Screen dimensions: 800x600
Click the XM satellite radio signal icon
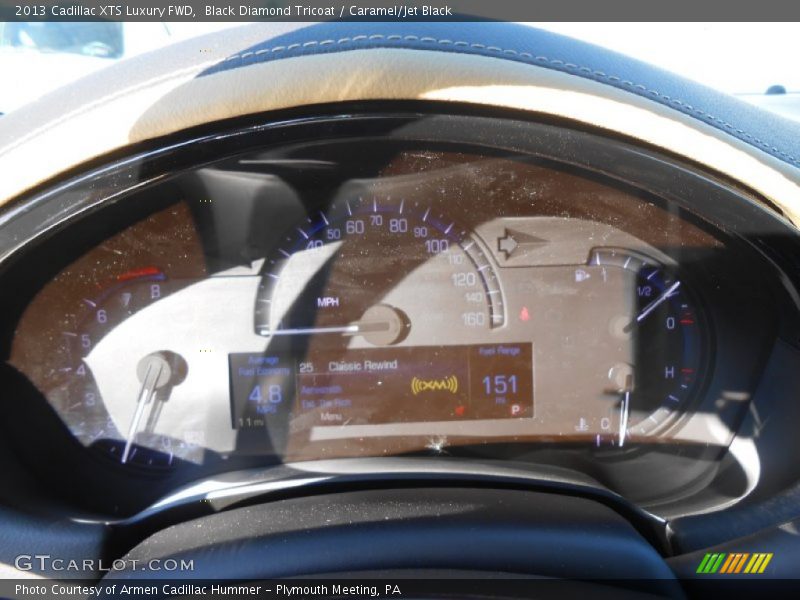[435, 385]
